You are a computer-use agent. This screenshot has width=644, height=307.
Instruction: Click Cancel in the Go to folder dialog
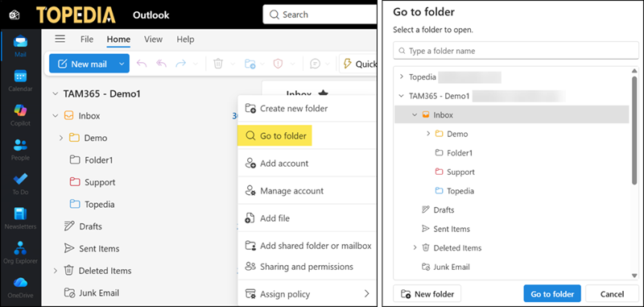point(612,294)
